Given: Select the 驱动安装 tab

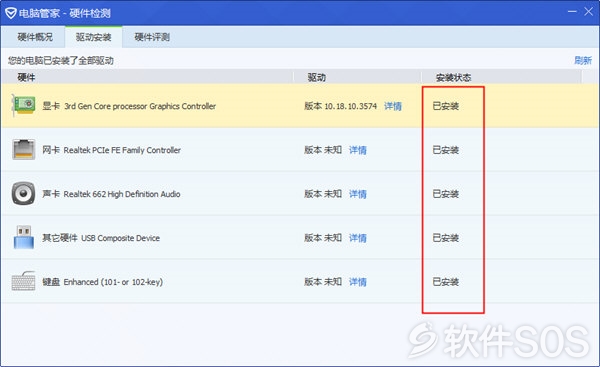Looking at the screenshot, I should 93,37.
